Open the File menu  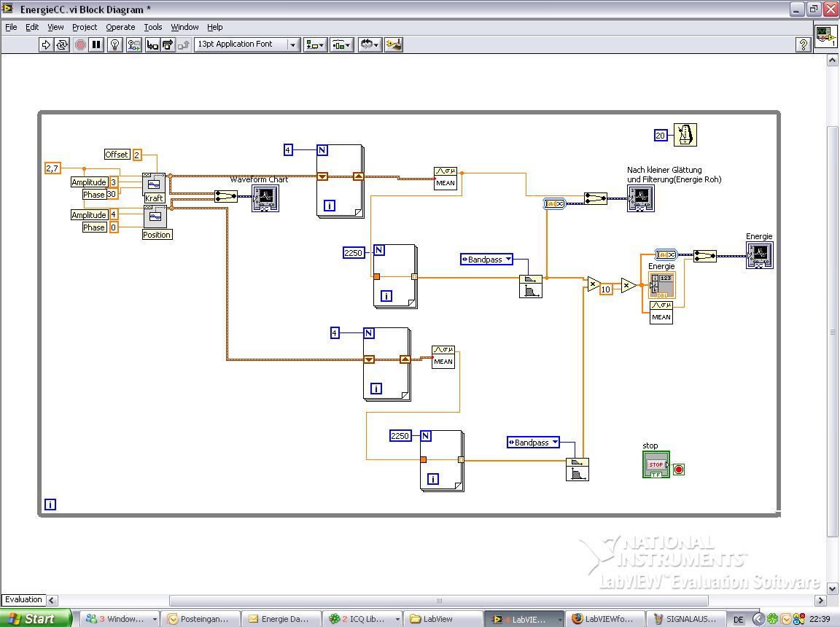coord(11,27)
